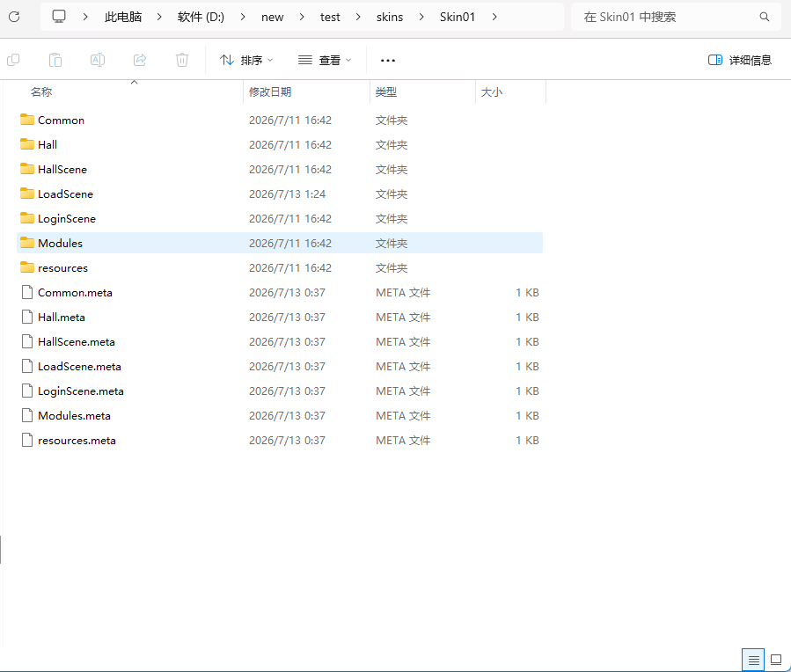
Task: Click the LoginScene.meta file name
Action: pos(81,391)
